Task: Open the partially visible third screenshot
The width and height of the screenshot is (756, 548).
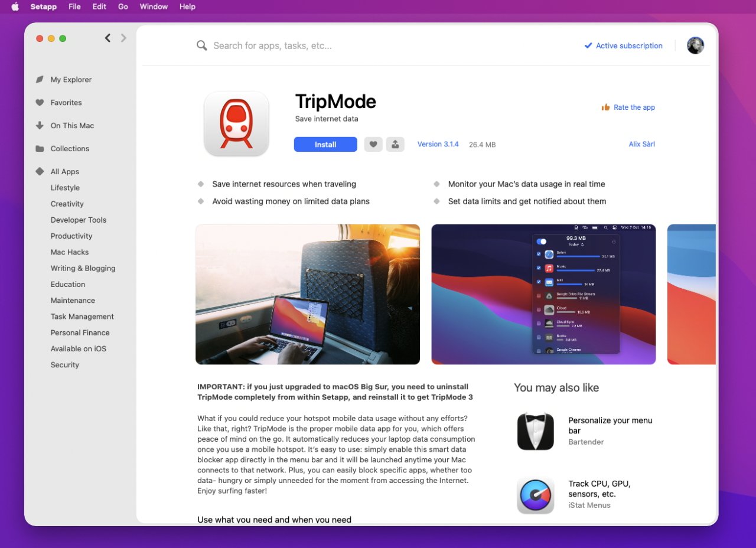Action: click(692, 294)
